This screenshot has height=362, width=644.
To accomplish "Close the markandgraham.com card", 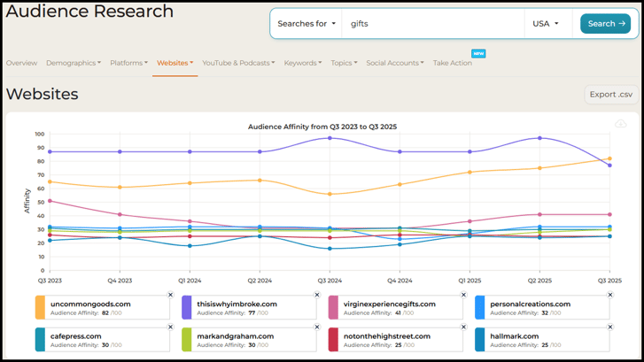I will pos(317,327).
